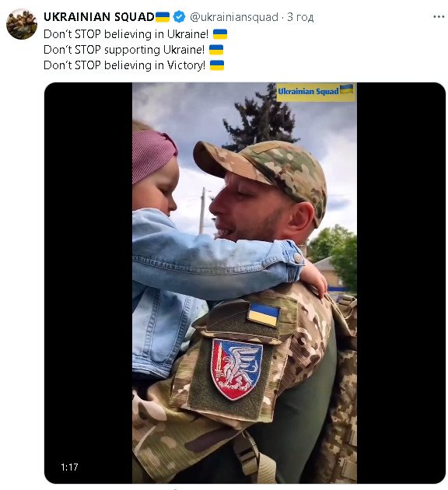448x490 pixels.
Task: Open tweet via the '3 год' timestamp
Action: (300, 17)
